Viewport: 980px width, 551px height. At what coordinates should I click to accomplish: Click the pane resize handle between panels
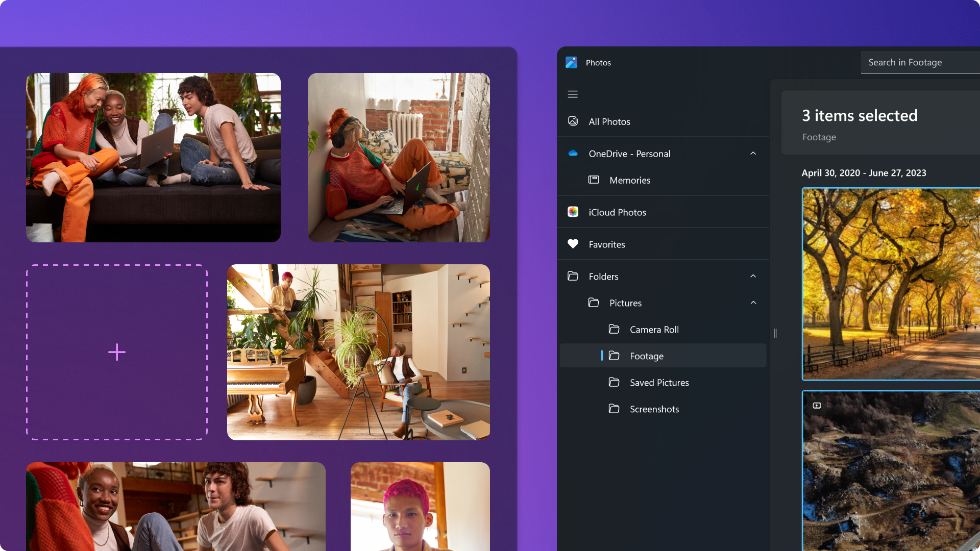tap(775, 334)
